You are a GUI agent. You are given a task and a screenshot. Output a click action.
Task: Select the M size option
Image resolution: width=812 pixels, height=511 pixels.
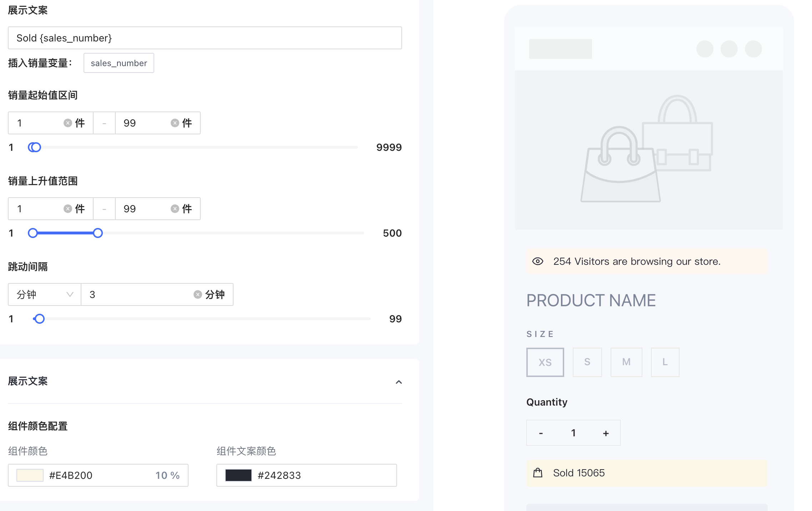pos(626,362)
